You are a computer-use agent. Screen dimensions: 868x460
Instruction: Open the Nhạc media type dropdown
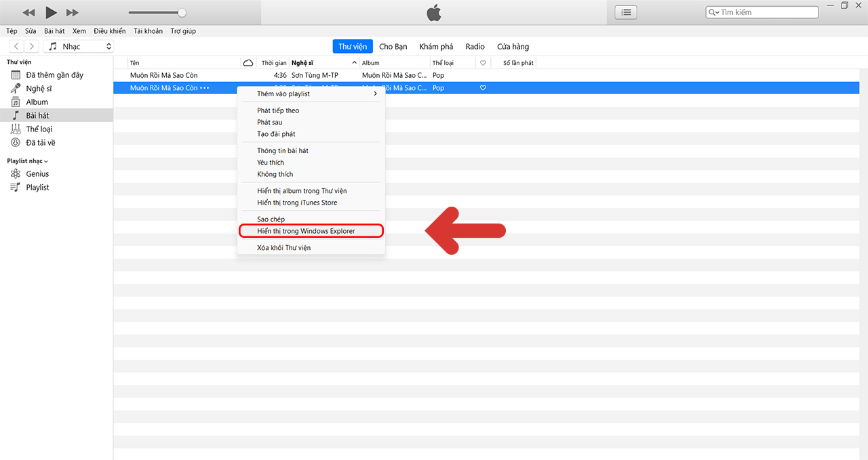[79, 47]
